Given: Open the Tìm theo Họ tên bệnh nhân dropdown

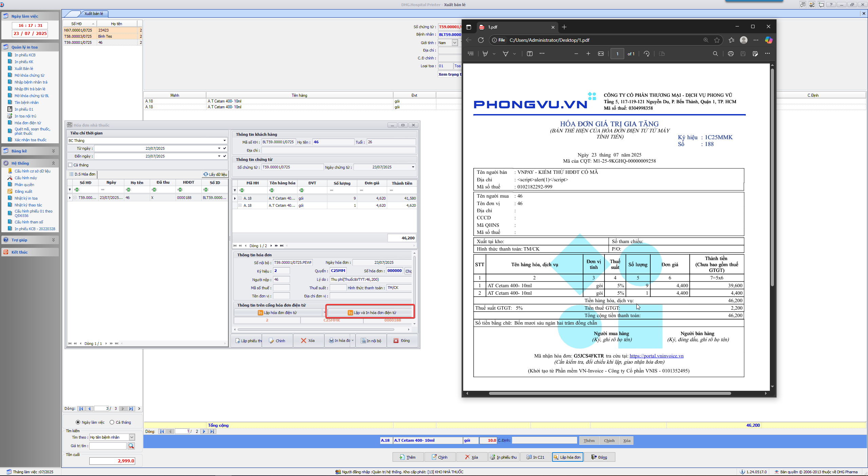Looking at the screenshot, I should point(132,437).
